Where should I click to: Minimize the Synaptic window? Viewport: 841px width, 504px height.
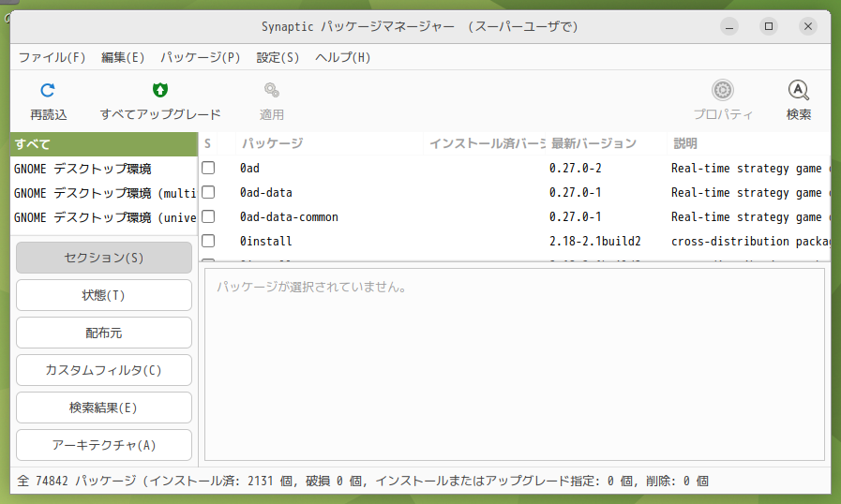pyautogui.click(x=729, y=26)
